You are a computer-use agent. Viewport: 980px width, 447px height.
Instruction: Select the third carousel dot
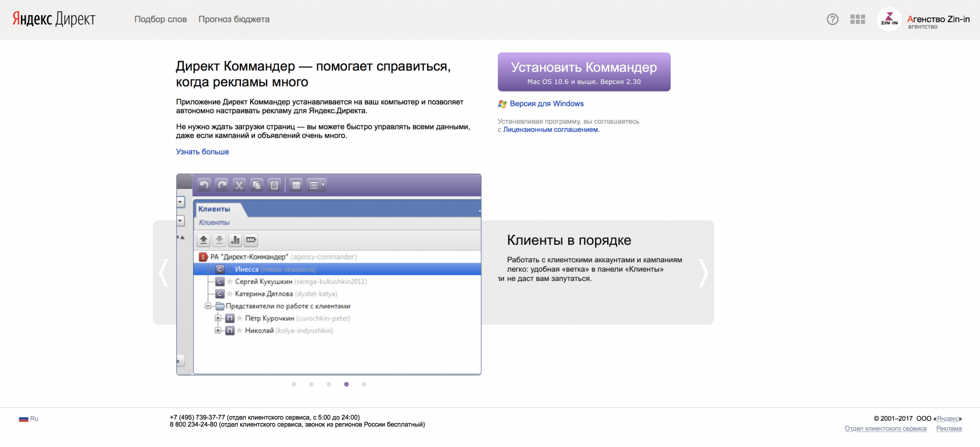(329, 384)
